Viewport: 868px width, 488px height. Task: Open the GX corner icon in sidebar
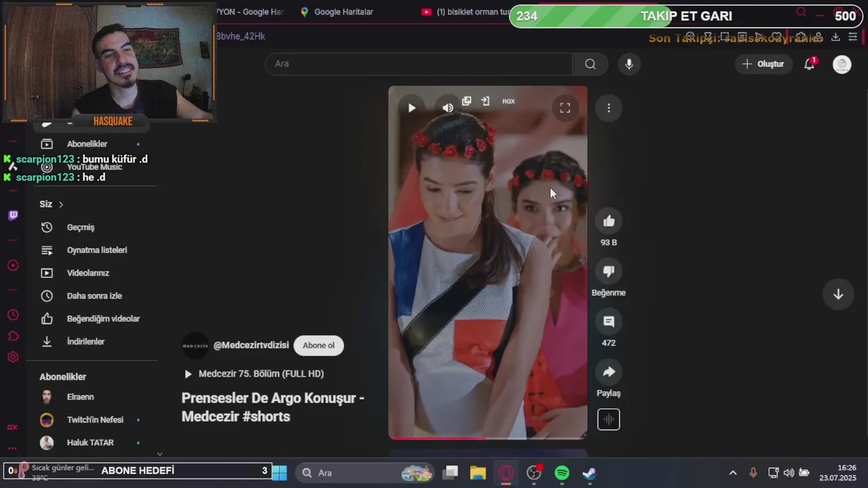point(12,427)
